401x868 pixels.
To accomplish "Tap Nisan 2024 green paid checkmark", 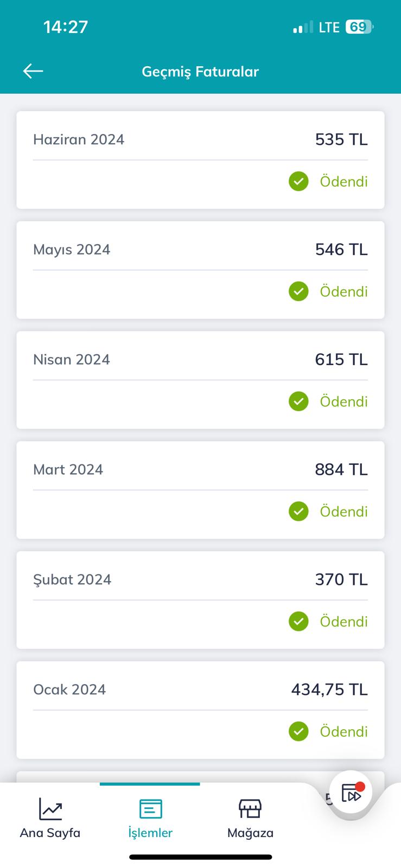I will coord(298,401).
